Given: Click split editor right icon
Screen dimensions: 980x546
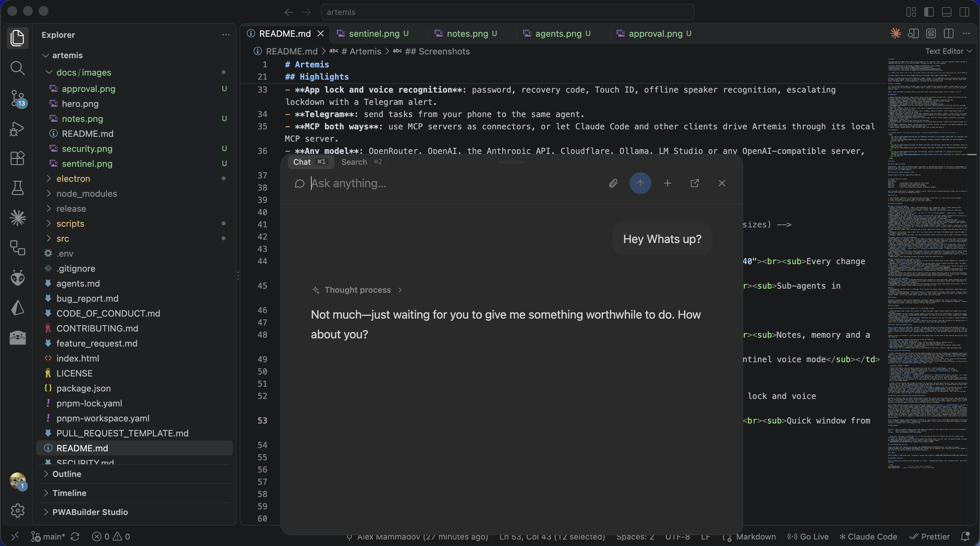Looking at the screenshot, I should pos(948,33).
